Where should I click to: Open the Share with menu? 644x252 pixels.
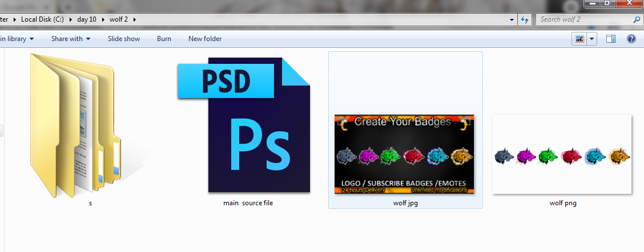[x=71, y=39]
